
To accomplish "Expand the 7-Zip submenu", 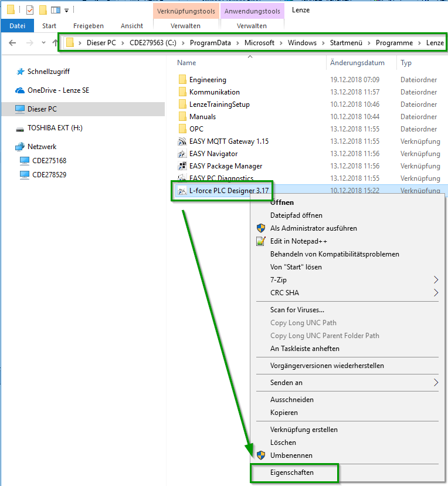I will coord(435,280).
